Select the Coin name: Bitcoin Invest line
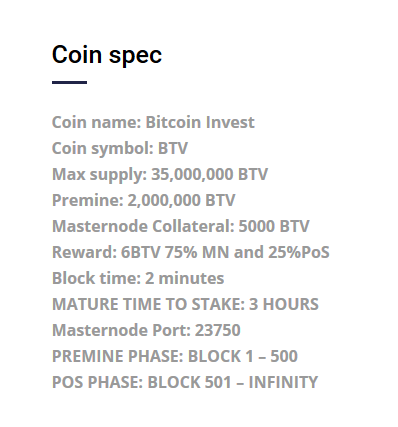Image resolution: width=398 pixels, height=427 pixels. pos(153,122)
